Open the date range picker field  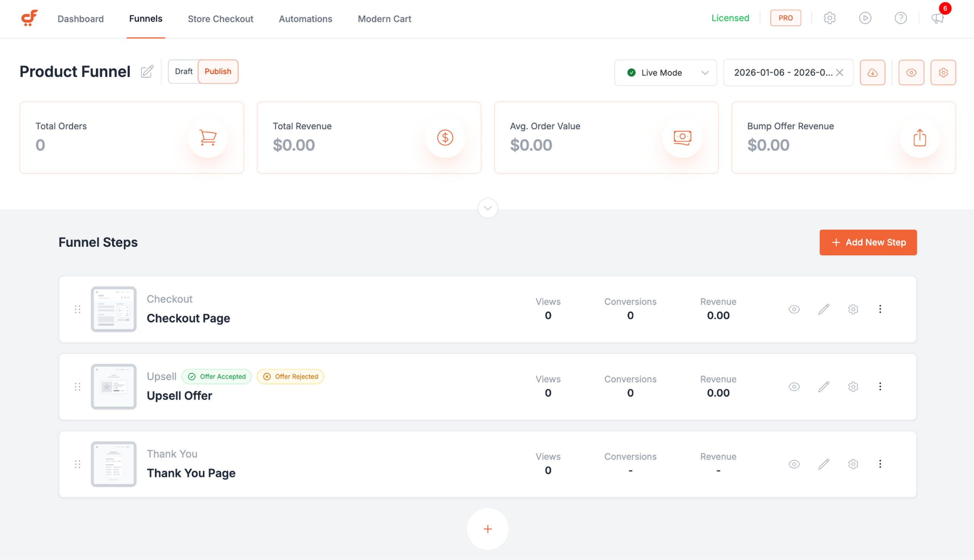pos(788,72)
